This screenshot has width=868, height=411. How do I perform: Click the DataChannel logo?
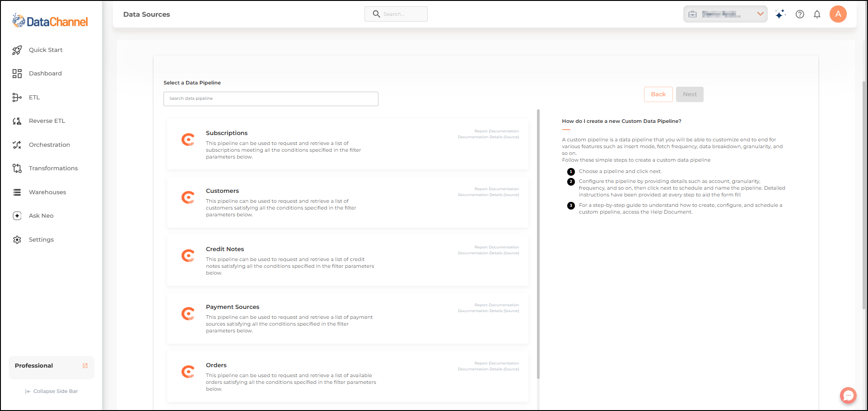[x=50, y=21]
